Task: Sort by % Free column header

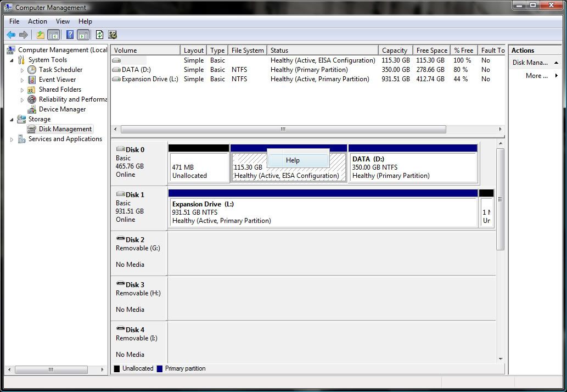Action: point(464,51)
